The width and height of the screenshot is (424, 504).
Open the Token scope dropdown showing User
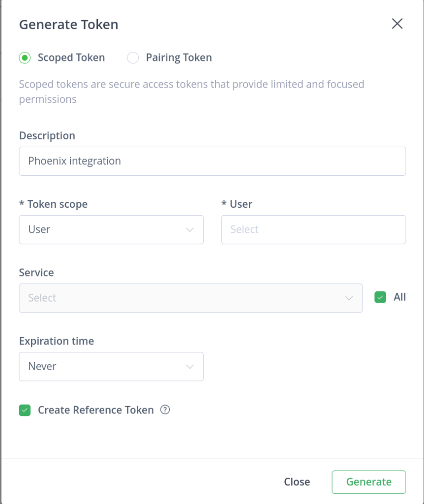pos(111,229)
